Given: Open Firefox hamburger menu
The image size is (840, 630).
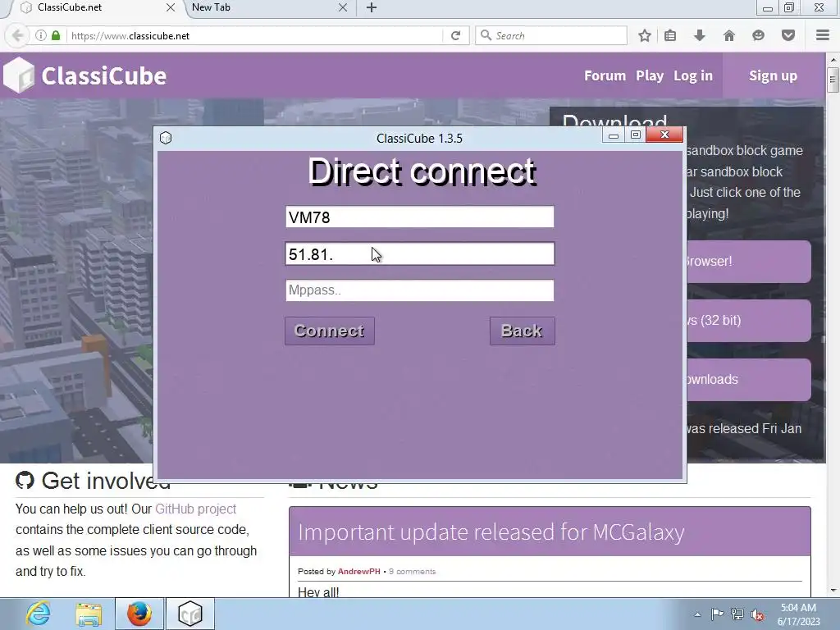Looking at the screenshot, I should pos(823,35).
